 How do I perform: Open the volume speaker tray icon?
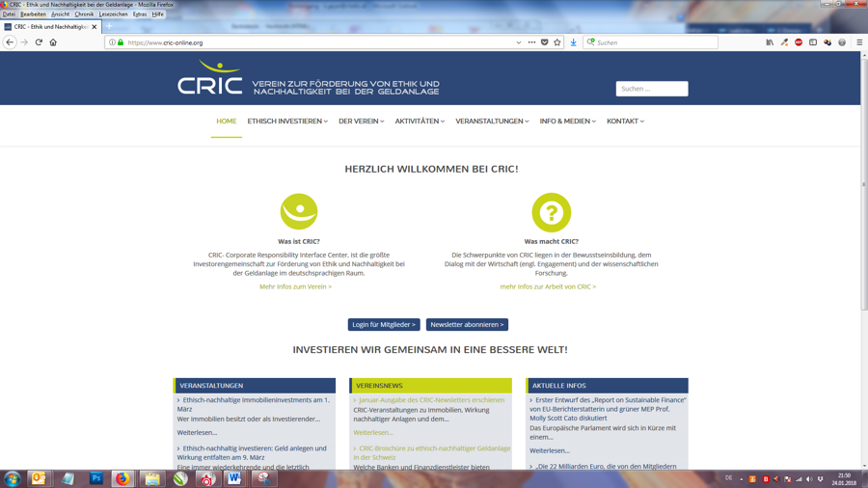click(809, 479)
